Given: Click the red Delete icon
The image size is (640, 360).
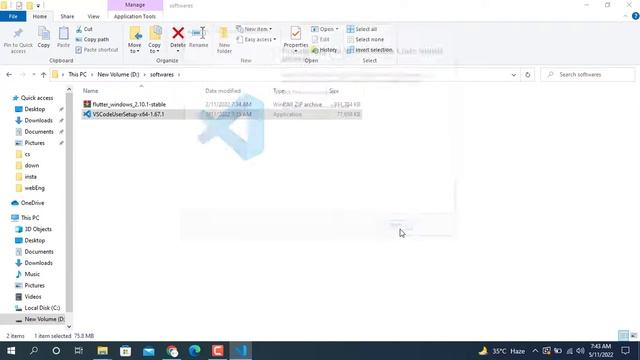Looking at the screenshot, I should pos(178,33).
